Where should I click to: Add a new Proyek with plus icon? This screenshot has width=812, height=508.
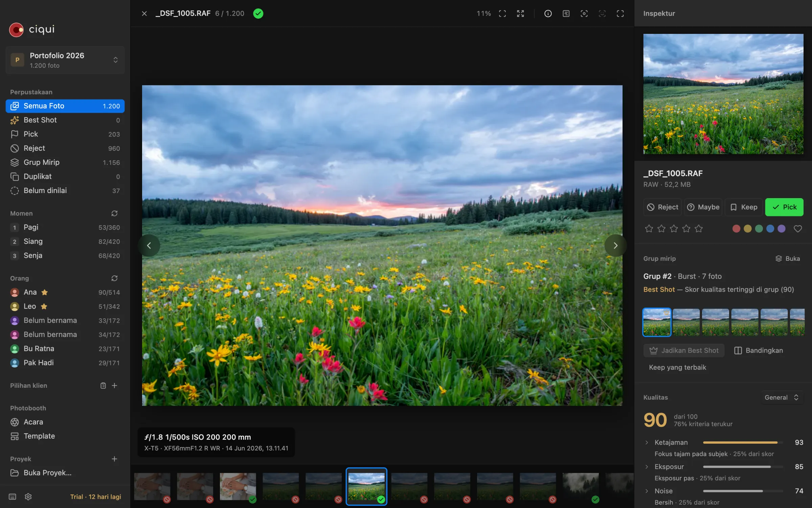coord(114,459)
